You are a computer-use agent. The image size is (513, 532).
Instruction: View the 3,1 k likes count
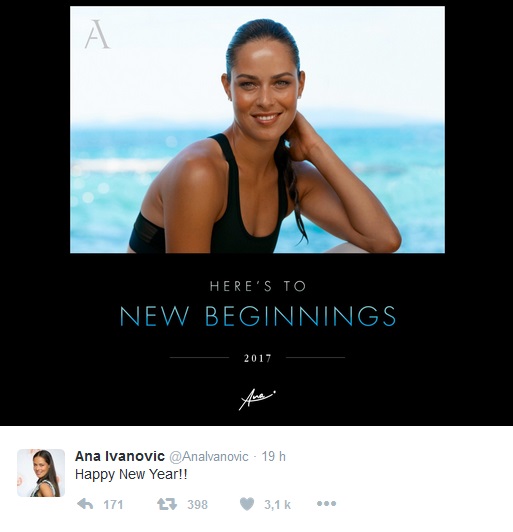(278, 505)
